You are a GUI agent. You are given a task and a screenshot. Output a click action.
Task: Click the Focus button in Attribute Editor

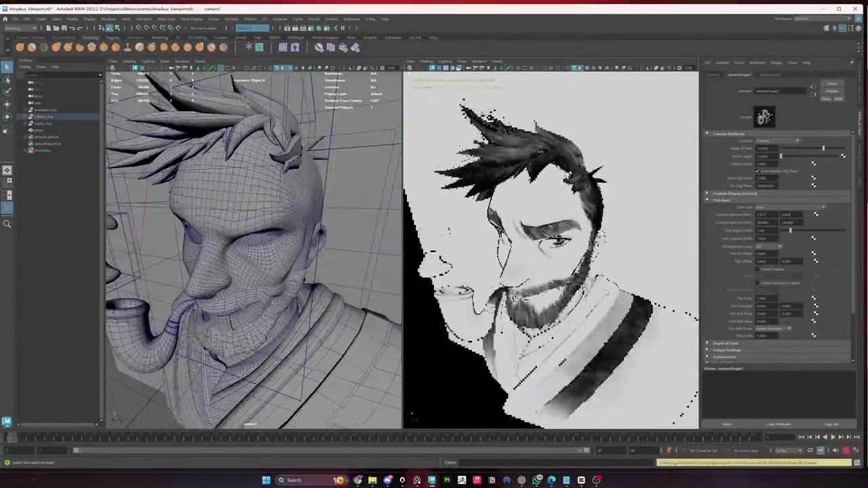[832, 83]
